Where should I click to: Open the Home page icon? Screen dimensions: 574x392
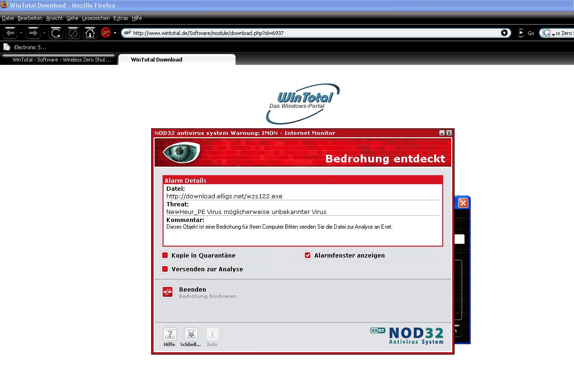coord(90,33)
